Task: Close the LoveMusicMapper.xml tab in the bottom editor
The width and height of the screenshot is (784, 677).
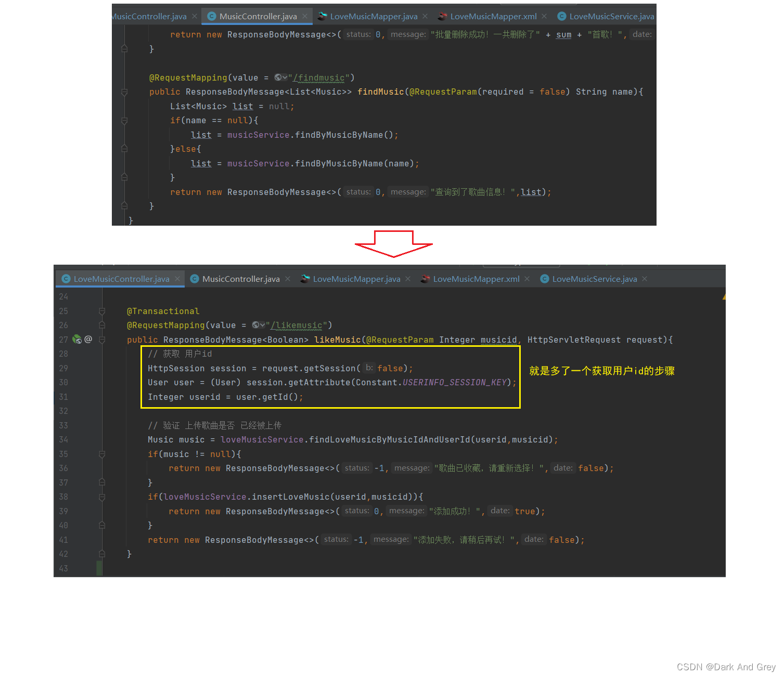Action: 527,279
